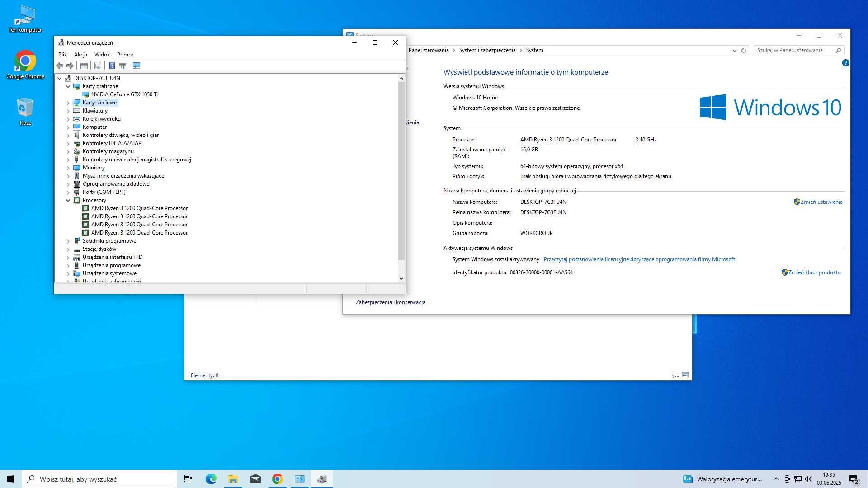The image size is (868, 488).
Task: Click the Control Panel taskbar icon
Action: (300, 479)
